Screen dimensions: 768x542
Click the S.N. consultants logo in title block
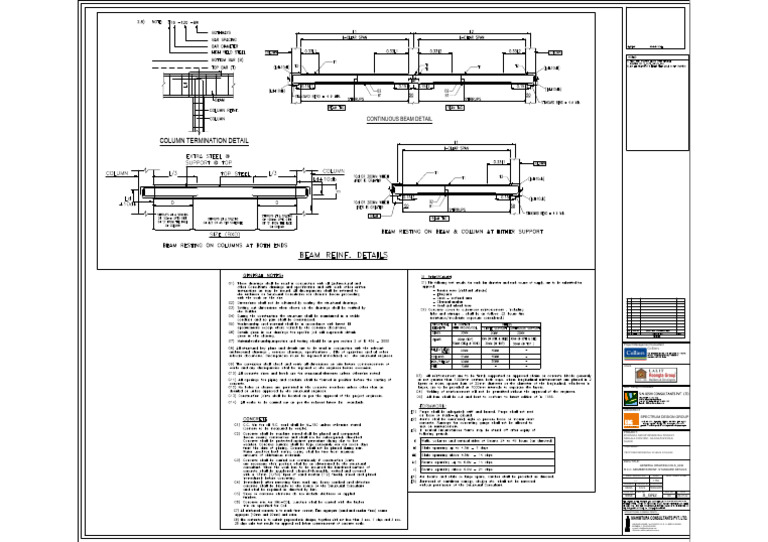[x=630, y=398]
